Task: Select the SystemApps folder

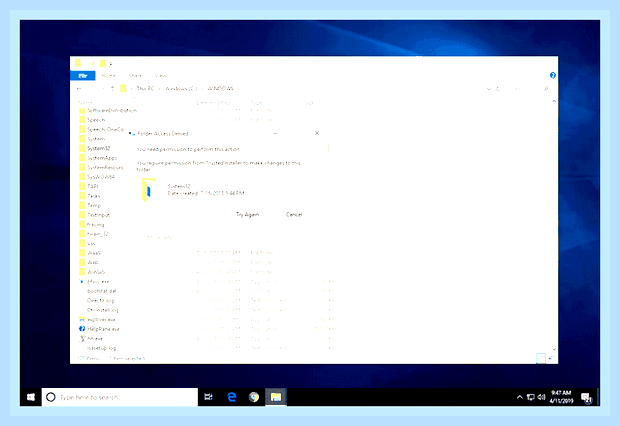Action: coord(98,158)
